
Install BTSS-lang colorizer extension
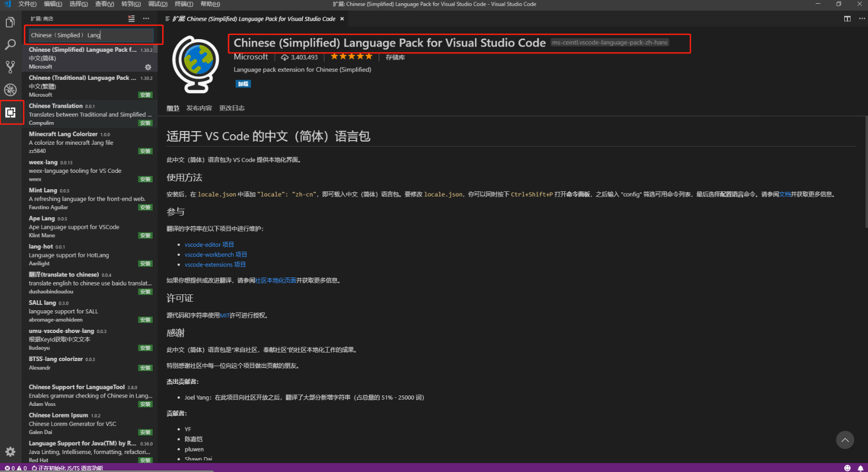pos(145,368)
